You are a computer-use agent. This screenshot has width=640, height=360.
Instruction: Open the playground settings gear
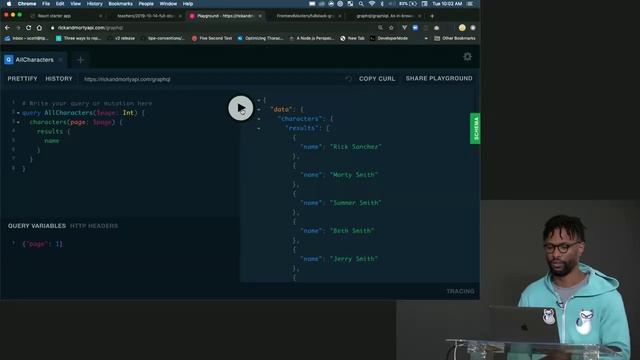coord(467,57)
